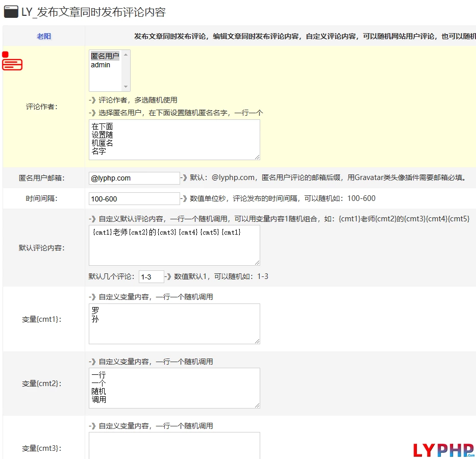Click resize handle of 变量{cmt1} text area
This screenshot has height=459, width=476.
click(257, 341)
